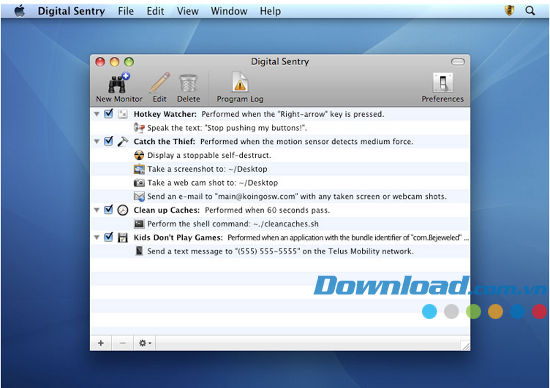Click the plus button at window bottom

click(x=101, y=343)
